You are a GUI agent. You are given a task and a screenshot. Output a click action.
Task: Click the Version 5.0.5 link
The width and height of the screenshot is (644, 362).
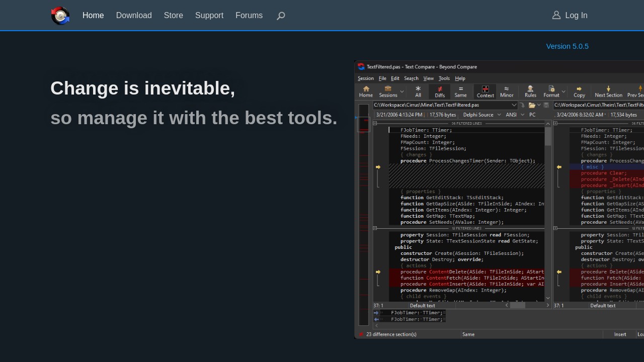coord(567,46)
